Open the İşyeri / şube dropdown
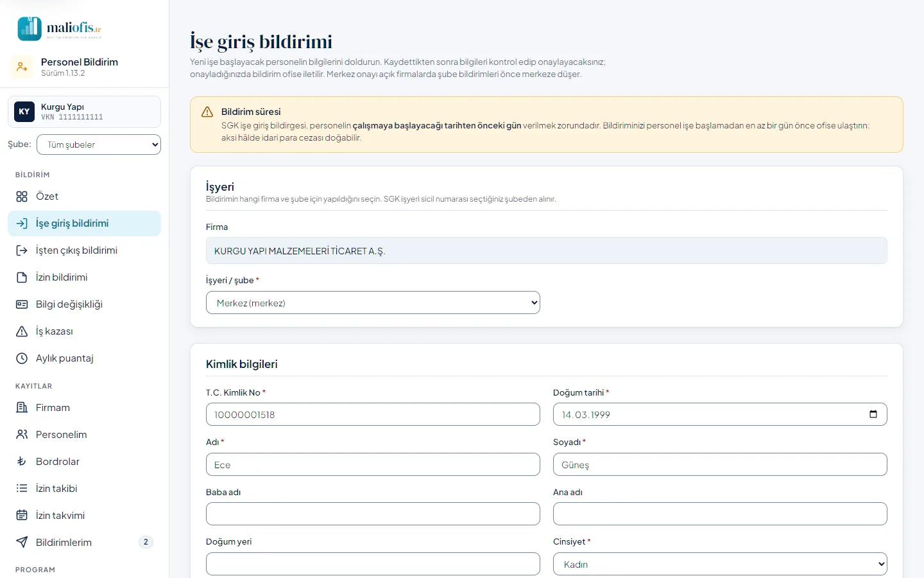924x578 pixels. point(373,303)
